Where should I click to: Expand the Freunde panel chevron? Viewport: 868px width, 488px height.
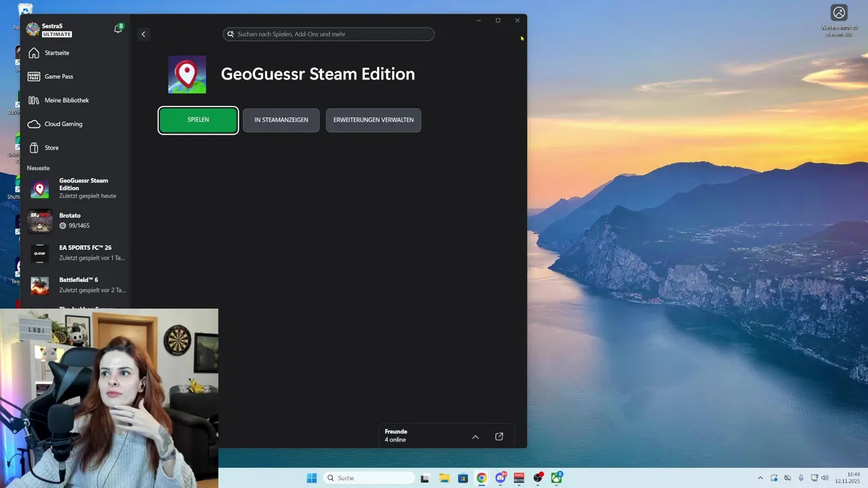pyautogui.click(x=475, y=436)
